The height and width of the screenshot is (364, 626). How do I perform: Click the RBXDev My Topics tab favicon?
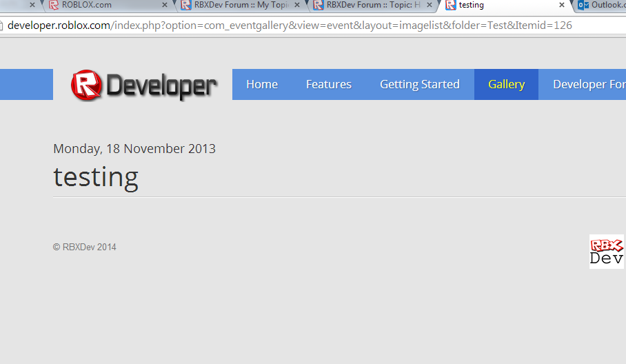tap(186, 6)
